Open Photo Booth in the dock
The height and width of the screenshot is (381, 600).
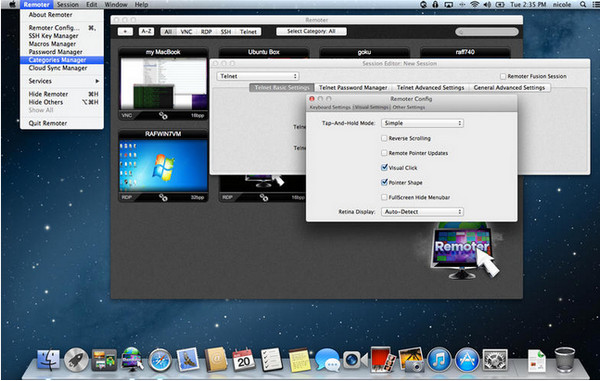pos(383,360)
